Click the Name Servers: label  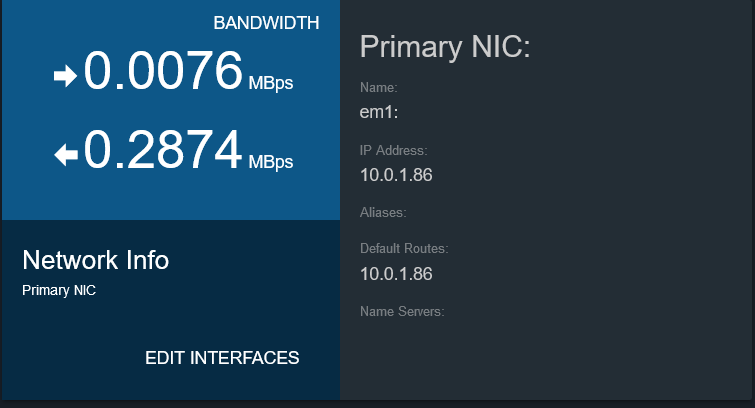pos(402,312)
